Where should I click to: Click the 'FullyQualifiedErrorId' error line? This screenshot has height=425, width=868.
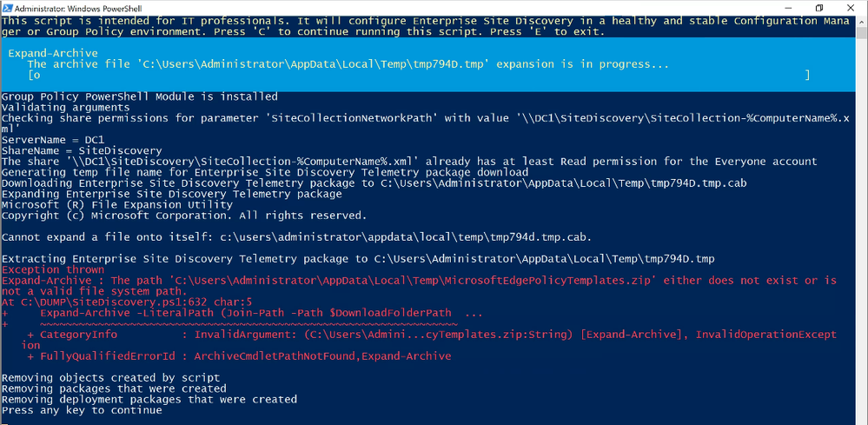pos(239,356)
